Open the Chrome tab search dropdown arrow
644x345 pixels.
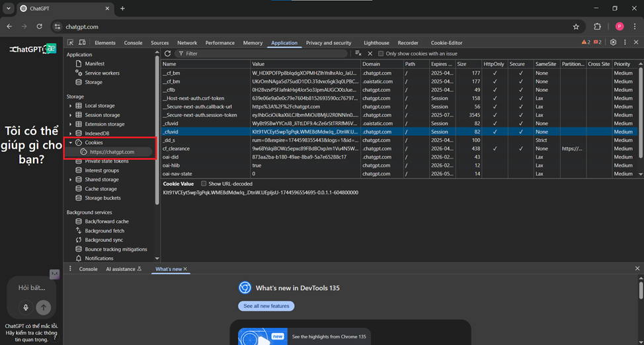point(8,8)
